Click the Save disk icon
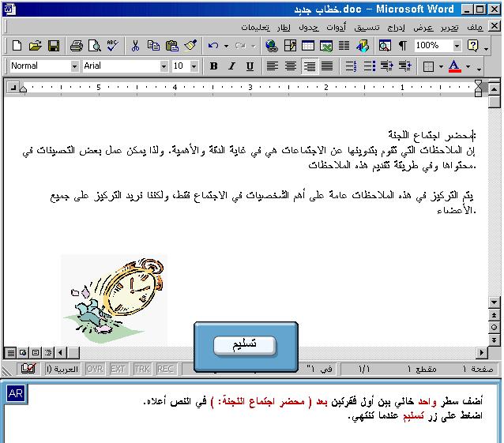The height and width of the screenshot is (443, 504). (54, 46)
